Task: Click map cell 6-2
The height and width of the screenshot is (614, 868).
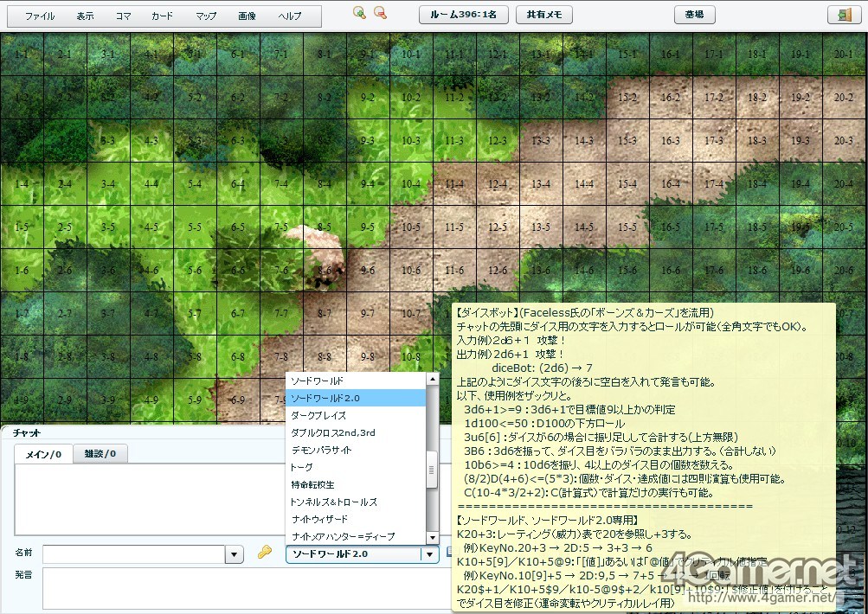Action: point(238,98)
